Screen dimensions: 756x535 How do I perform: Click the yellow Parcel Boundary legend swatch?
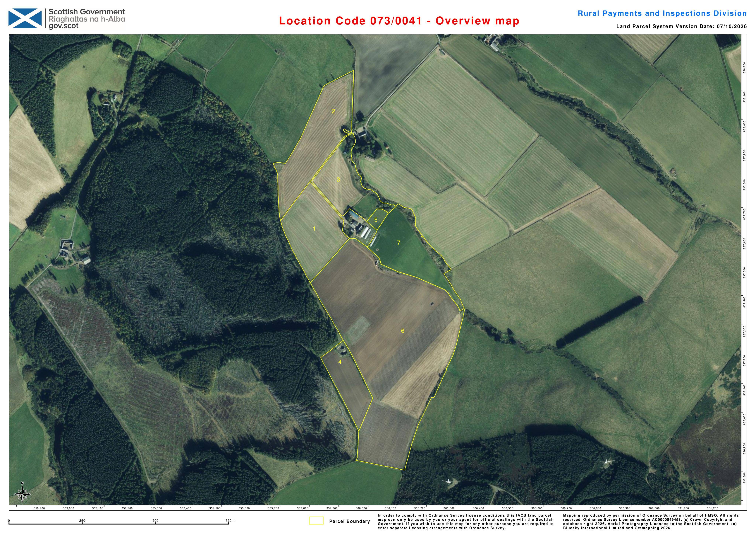(x=316, y=520)
